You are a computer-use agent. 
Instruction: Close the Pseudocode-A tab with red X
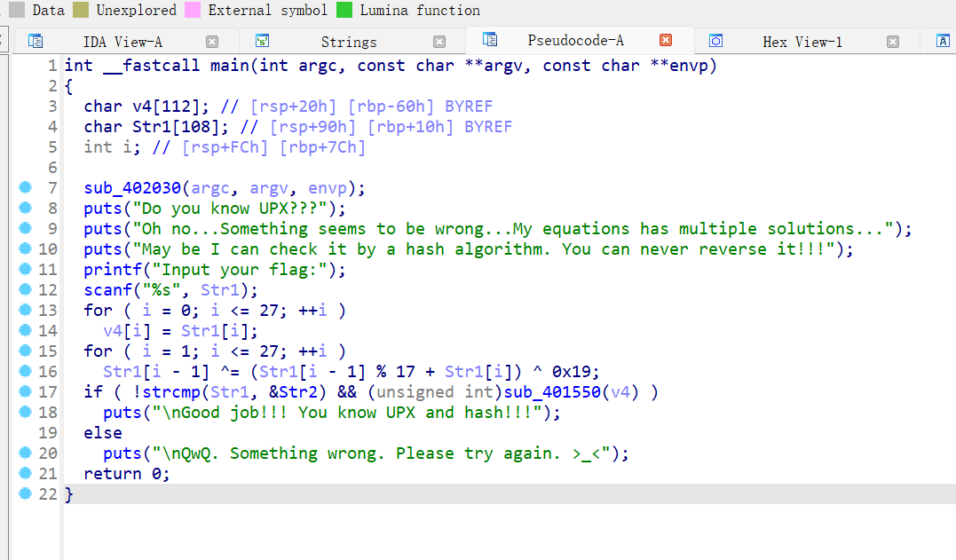pos(666,40)
